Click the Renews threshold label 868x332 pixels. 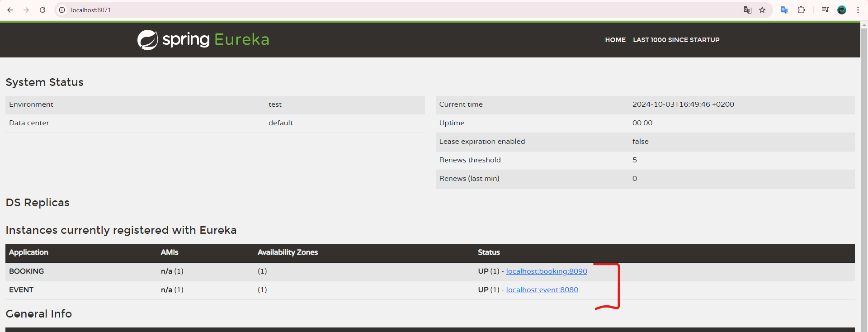pos(470,160)
